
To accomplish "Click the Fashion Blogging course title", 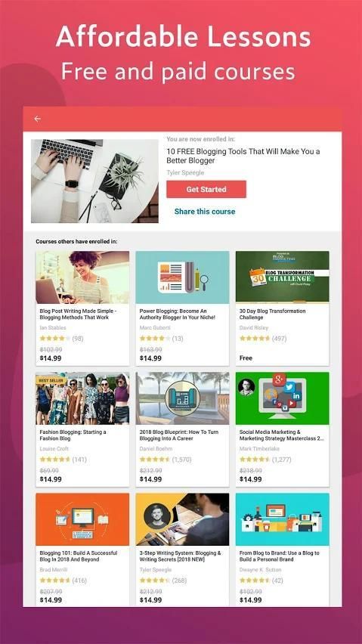I will (73, 435).
